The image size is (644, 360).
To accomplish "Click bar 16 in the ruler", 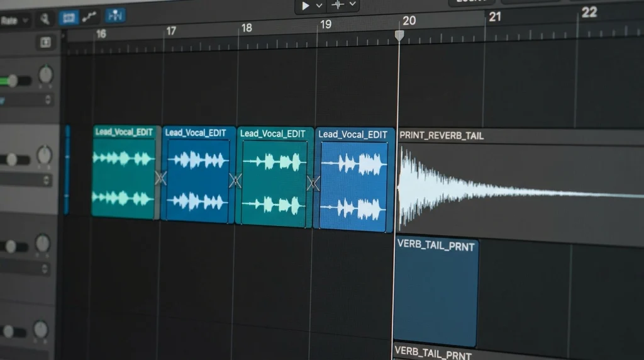I will pos(101,34).
